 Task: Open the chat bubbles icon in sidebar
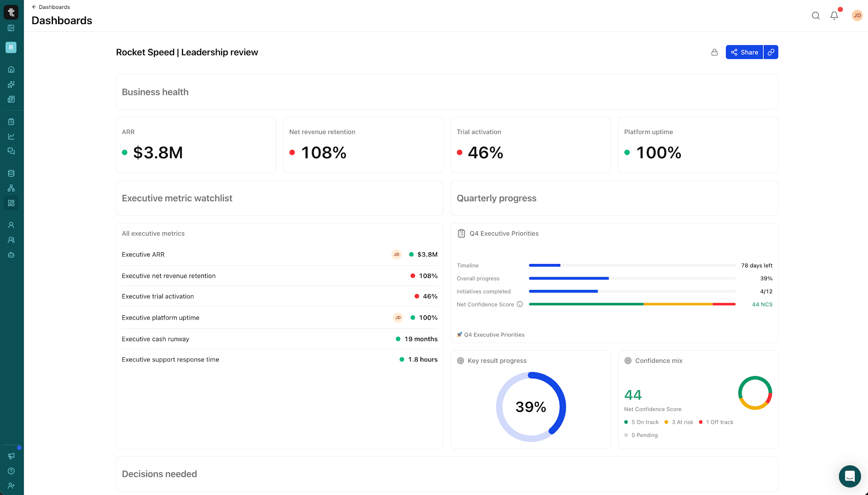(11, 151)
